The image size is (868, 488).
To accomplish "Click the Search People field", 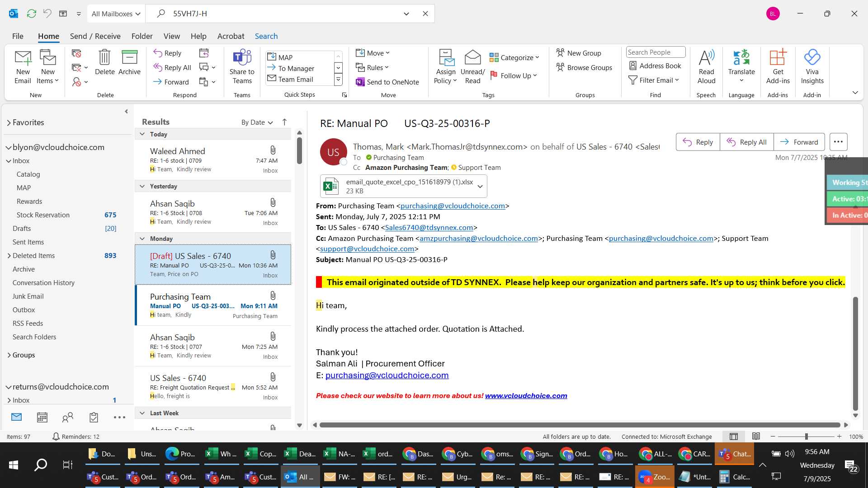I will 655,52.
